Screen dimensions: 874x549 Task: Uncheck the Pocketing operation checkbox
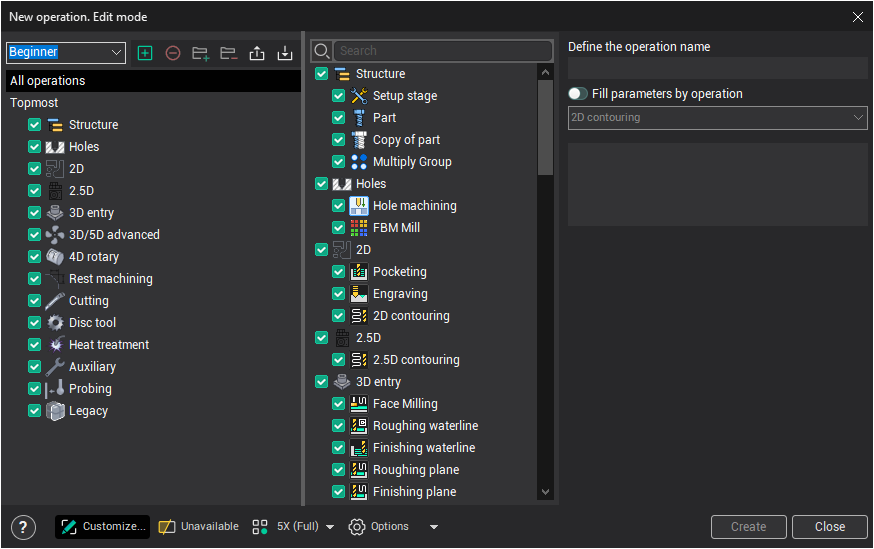click(x=338, y=272)
